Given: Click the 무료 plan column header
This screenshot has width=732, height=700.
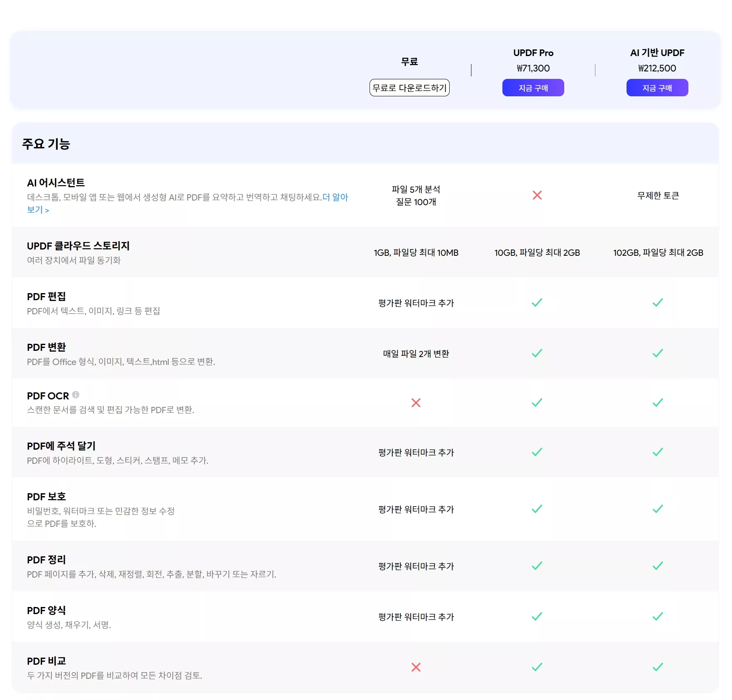Looking at the screenshot, I should point(409,62).
